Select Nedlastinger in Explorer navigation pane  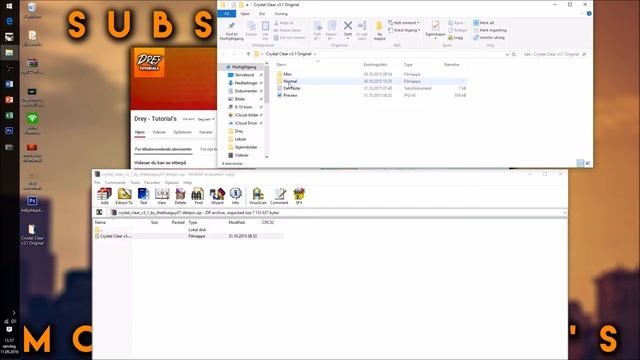tap(245, 83)
